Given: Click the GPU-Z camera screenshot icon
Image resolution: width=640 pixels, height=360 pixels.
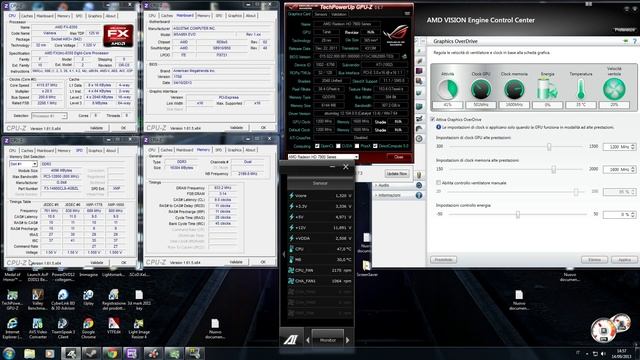Looking at the screenshot, I should (x=407, y=13).
